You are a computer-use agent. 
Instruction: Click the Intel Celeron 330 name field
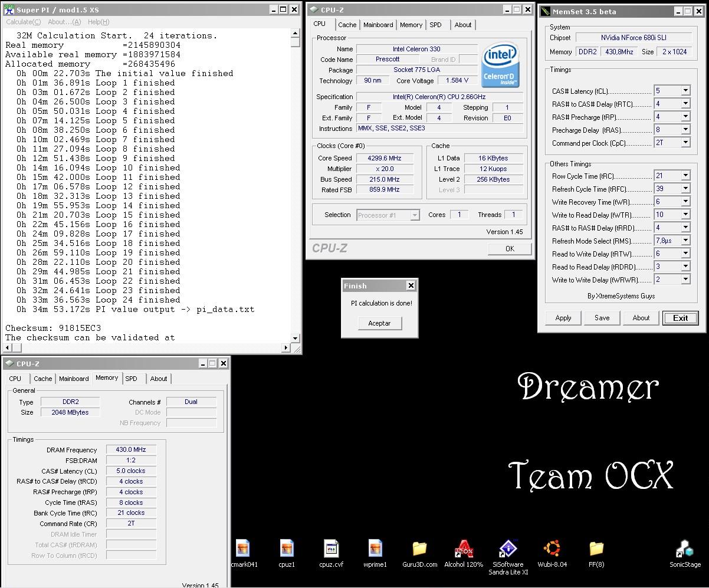pyautogui.click(x=416, y=49)
